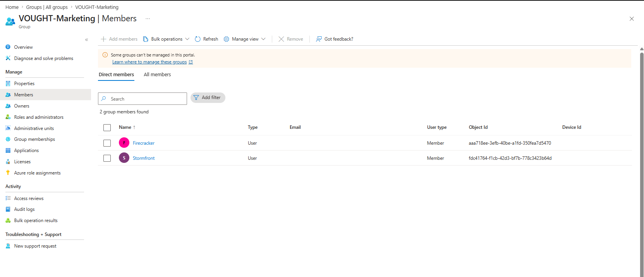644x277 pixels.
Task: Click the info icon in the warning banner
Action: [105, 55]
